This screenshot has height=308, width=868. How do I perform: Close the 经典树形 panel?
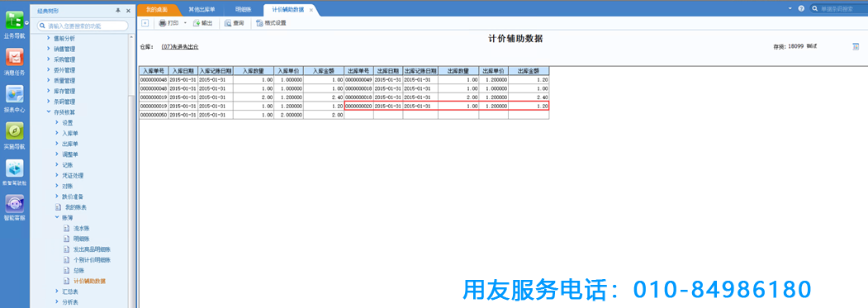pyautogui.click(x=129, y=11)
